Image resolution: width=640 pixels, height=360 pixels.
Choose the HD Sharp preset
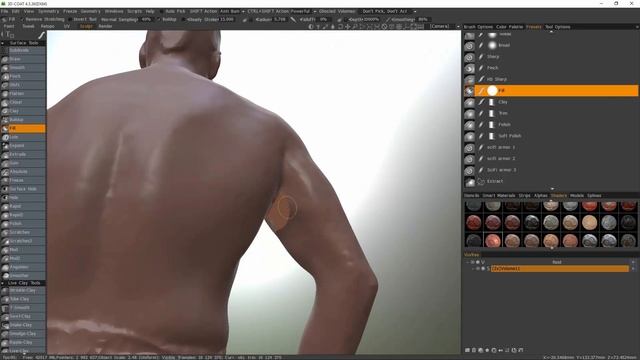coord(551,79)
